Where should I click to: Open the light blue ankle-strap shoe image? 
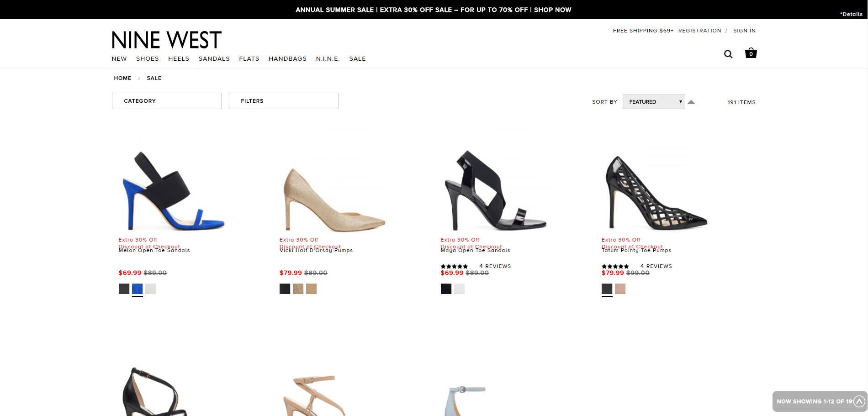click(x=466, y=401)
